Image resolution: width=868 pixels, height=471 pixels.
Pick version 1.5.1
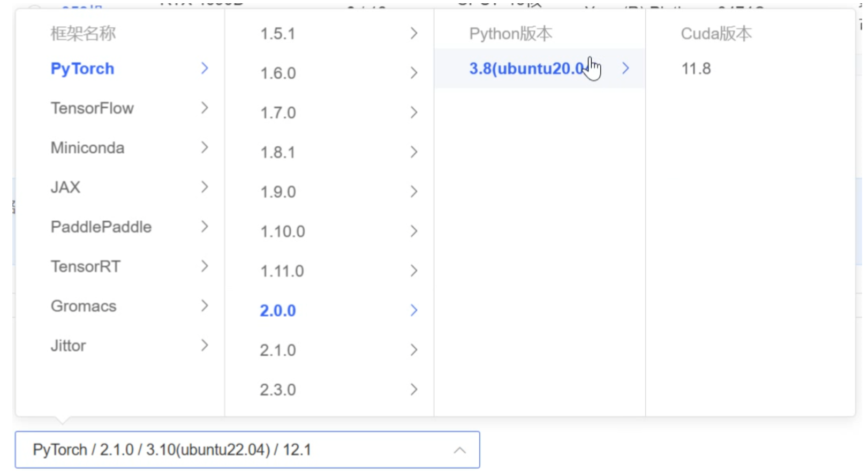click(277, 34)
